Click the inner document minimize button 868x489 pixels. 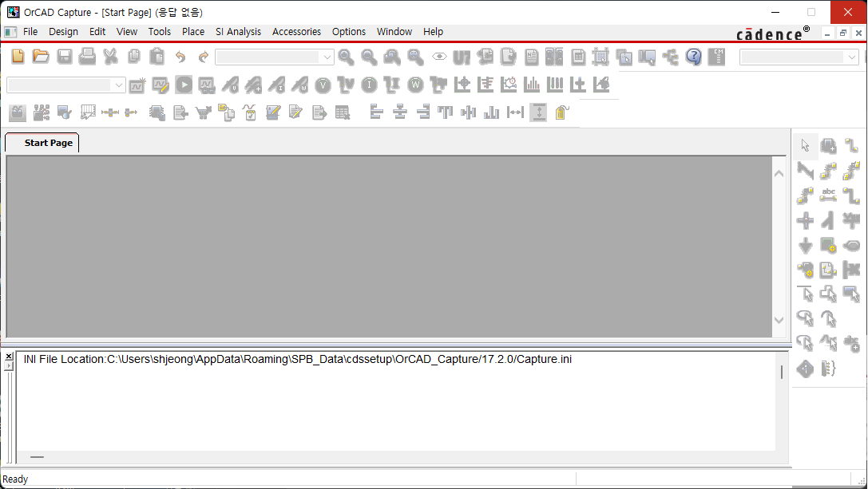click(x=827, y=34)
